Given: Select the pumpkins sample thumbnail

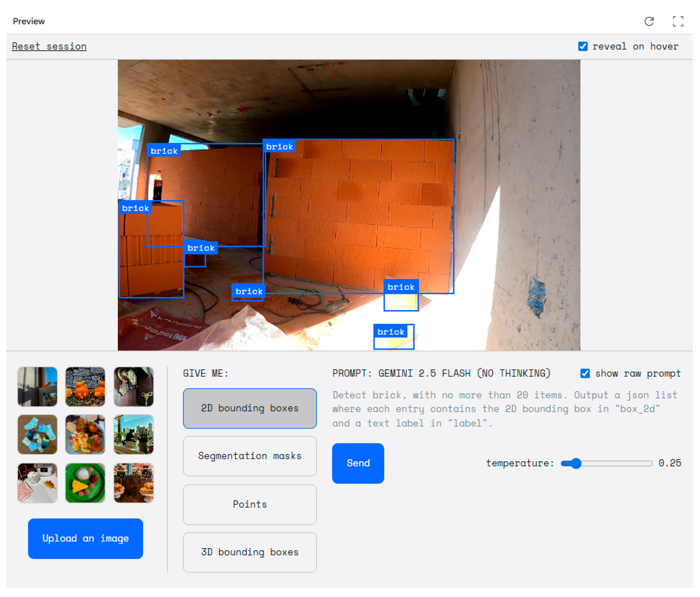Looking at the screenshot, I should tap(85, 386).
